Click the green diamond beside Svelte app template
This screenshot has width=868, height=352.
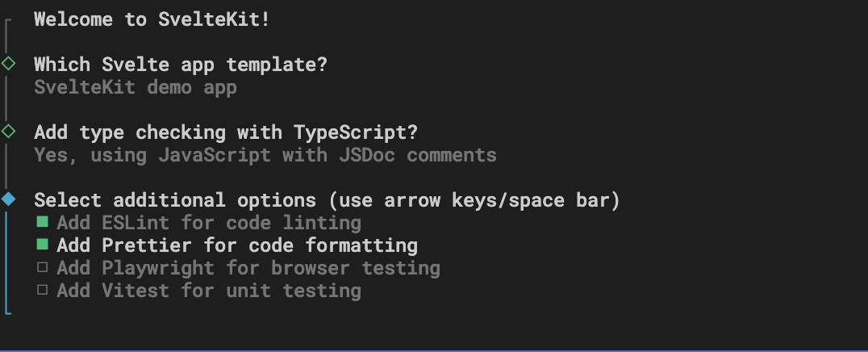[x=8, y=64]
